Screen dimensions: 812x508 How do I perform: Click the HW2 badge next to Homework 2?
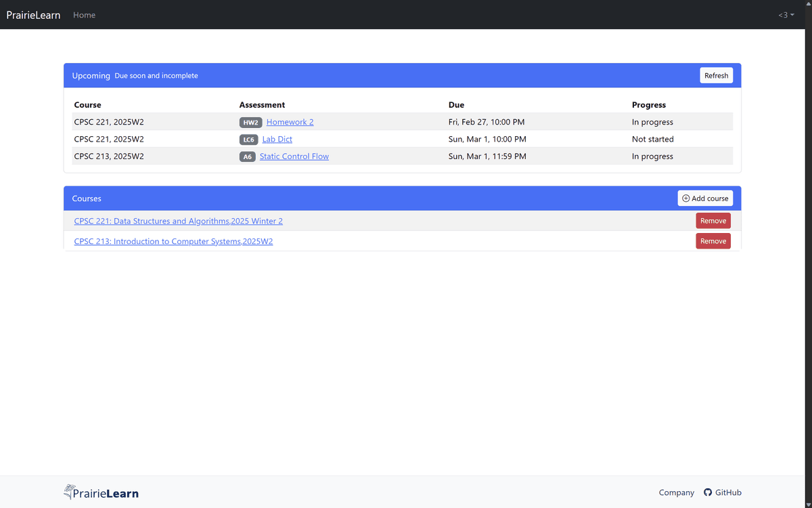pos(250,122)
